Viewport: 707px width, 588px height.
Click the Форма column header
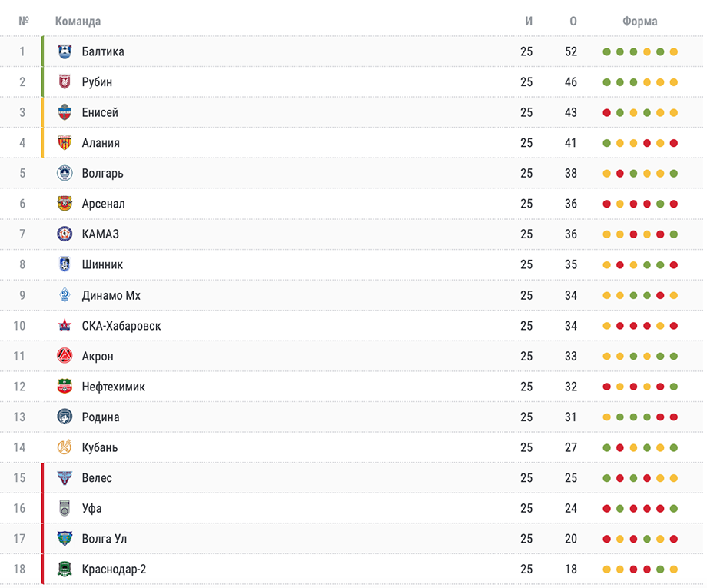640,22
